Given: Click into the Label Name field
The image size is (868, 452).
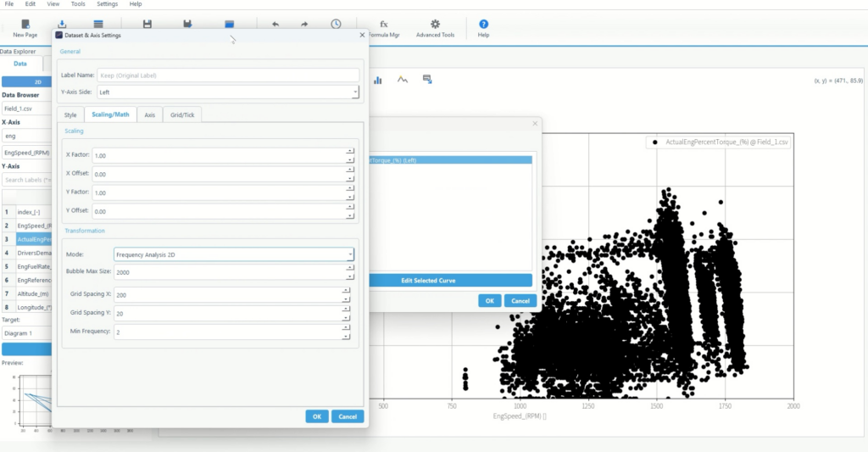Looking at the screenshot, I should click(228, 75).
